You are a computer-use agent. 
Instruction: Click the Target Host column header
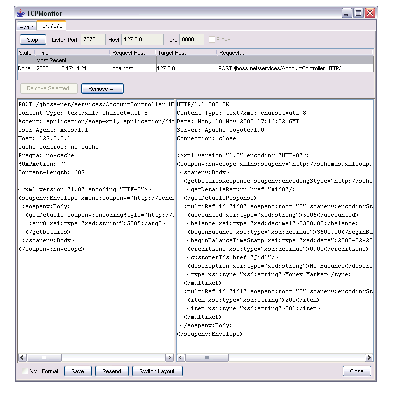coord(187,53)
